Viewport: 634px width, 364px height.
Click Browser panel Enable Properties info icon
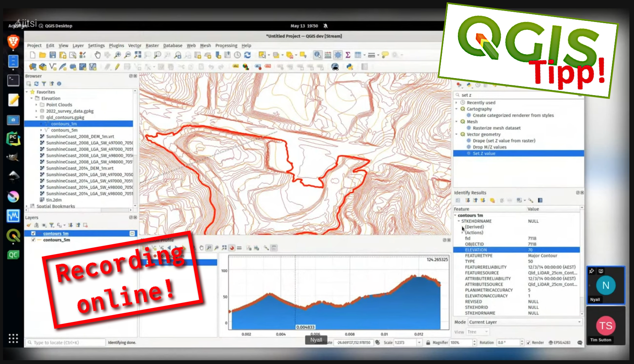[59, 84]
